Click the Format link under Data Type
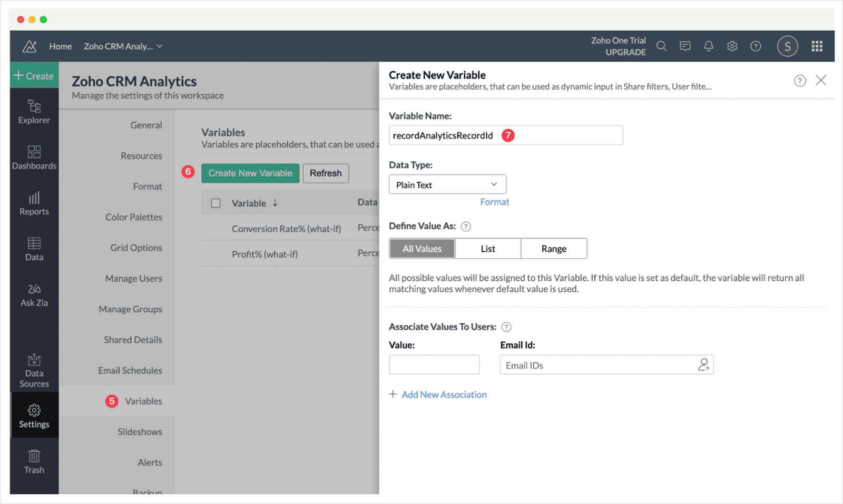The height and width of the screenshot is (504, 843). [x=495, y=202]
